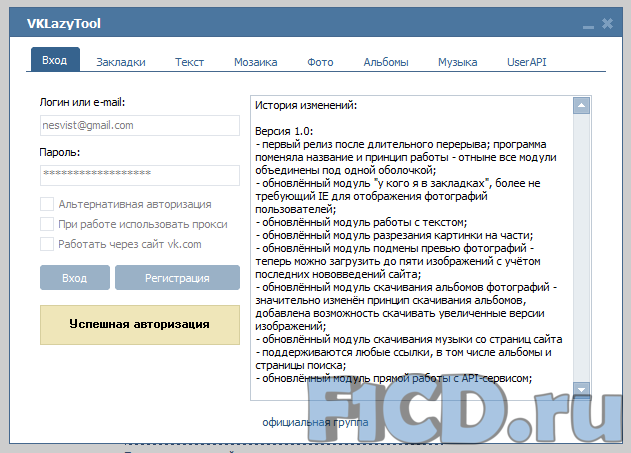Click line 'обновлённый модуль прямой работы с API-сервисом'
This screenshot has width=631, height=453.
click(x=394, y=378)
